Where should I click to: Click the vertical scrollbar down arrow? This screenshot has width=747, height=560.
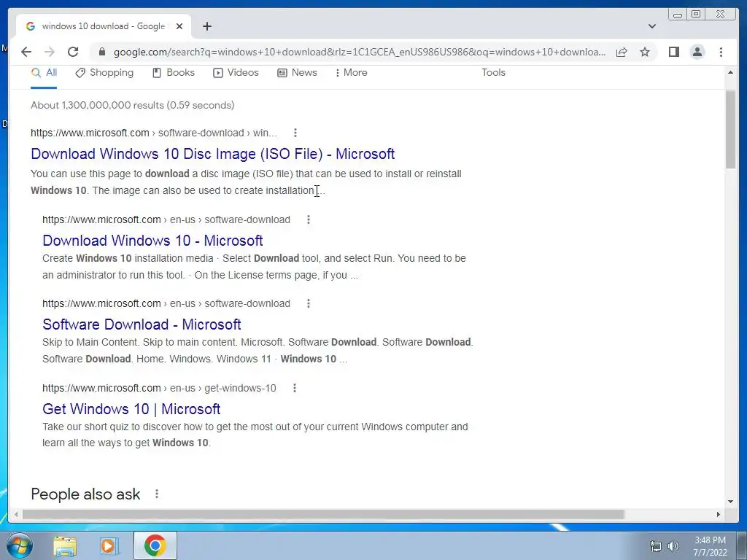click(x=730, y=502)
